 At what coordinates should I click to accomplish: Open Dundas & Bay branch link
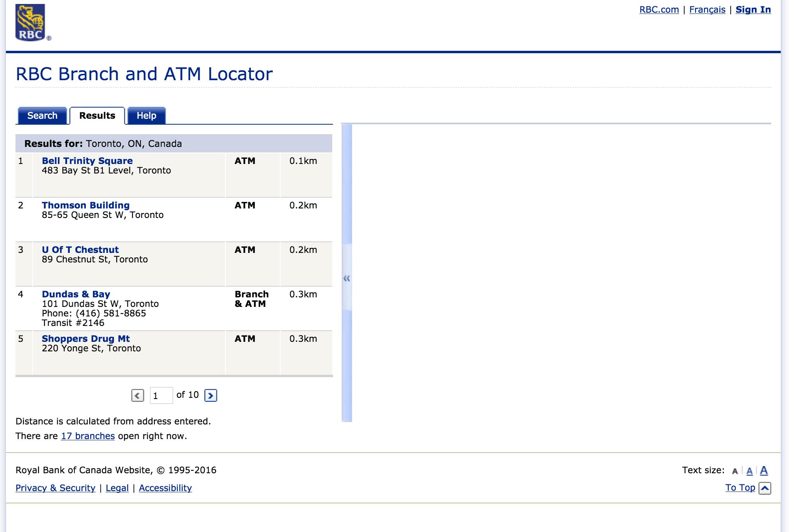click(x=76, y=294)
